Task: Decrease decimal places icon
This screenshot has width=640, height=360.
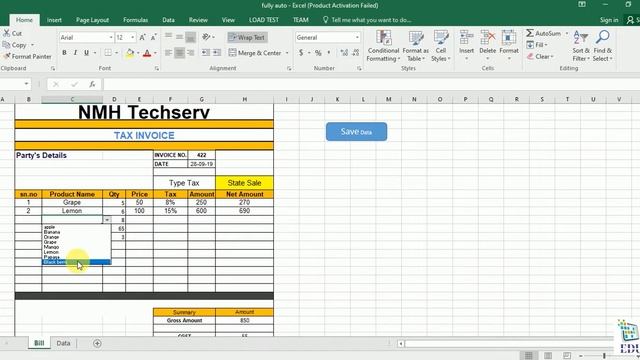Action: [356, 53]
